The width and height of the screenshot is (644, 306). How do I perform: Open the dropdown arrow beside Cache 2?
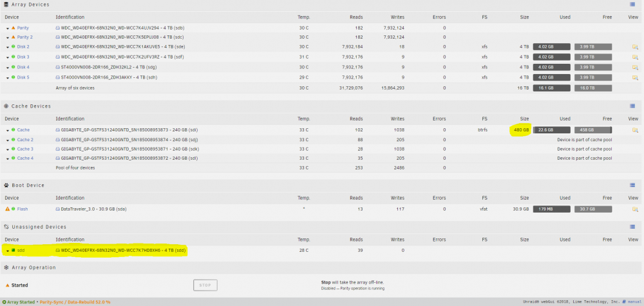[x=8, y=140]
